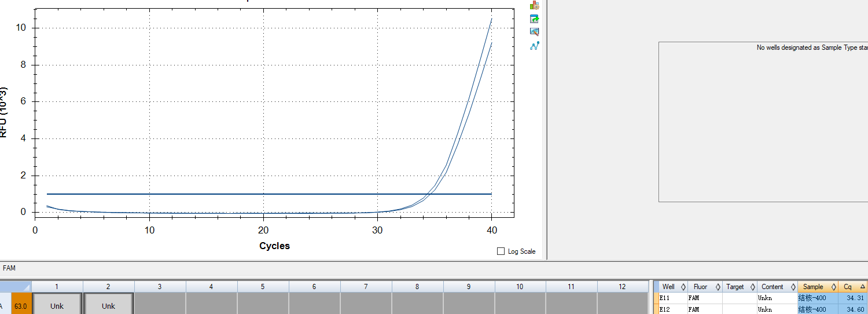This screenshot has height=314, width=868.
Task: Select plate column 2 header
Action: [109, 287]
